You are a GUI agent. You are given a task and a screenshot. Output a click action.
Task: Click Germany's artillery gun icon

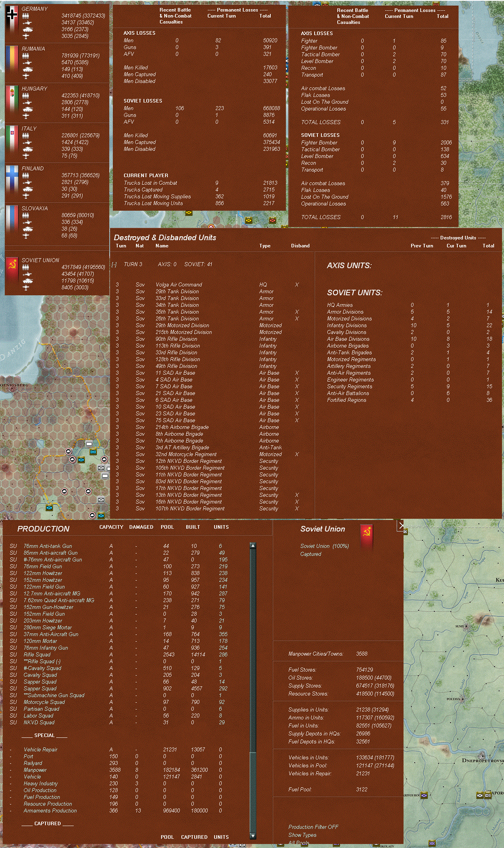(26, 23)
